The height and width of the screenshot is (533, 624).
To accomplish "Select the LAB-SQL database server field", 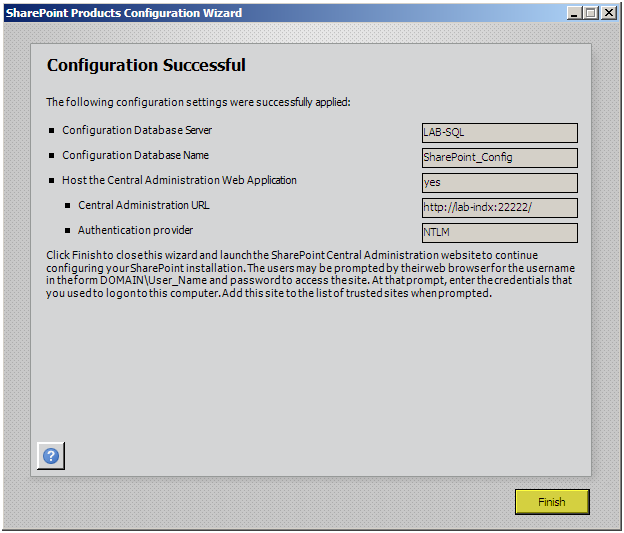I will pyautogui.click(x=499, y=133).
